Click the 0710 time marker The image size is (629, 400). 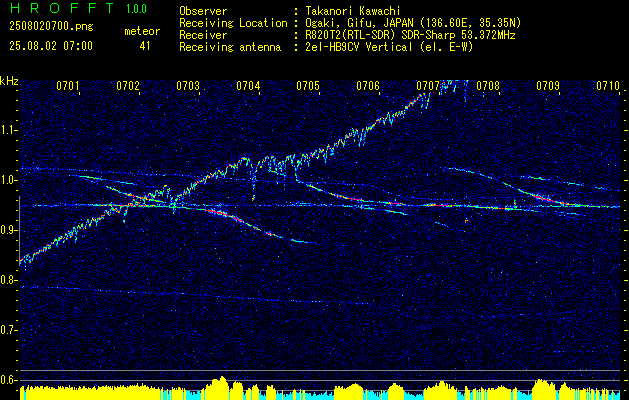608,86
